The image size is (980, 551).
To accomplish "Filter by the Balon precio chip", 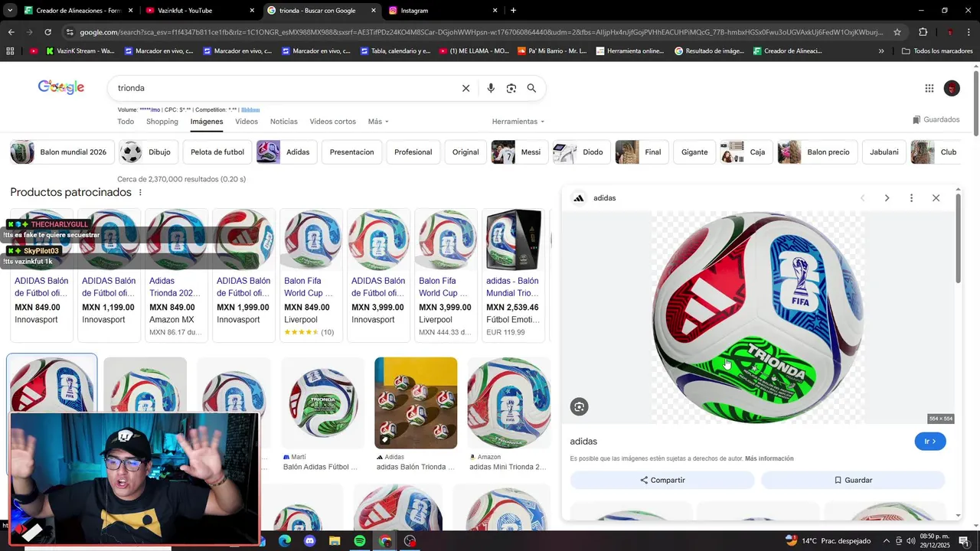I will tap(818, 152).
